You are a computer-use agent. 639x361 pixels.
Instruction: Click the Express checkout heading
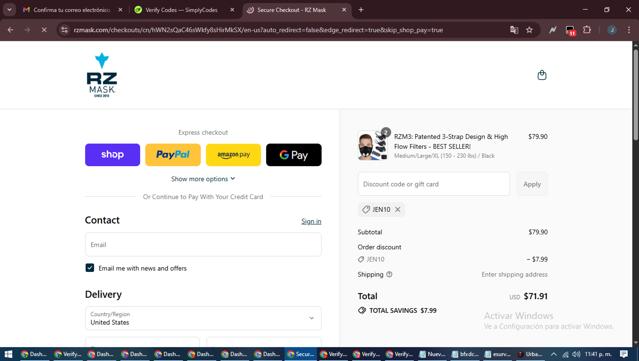(203, 132)
